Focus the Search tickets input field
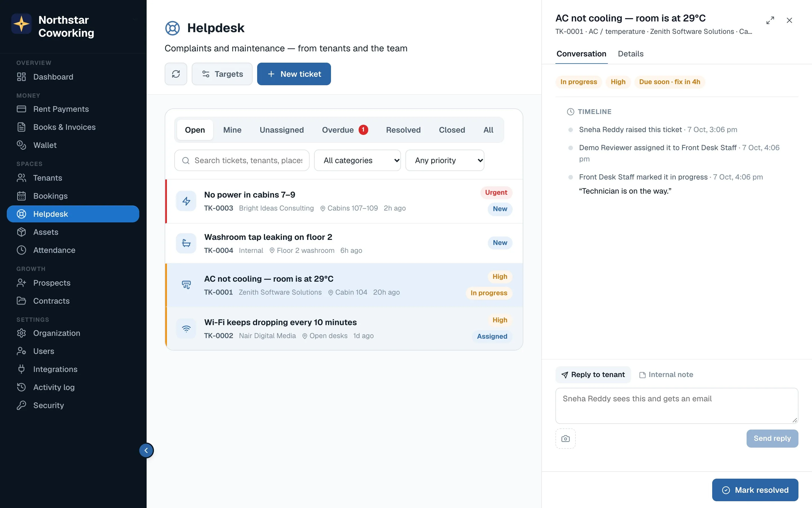 pyautogui.click(x=242, y=160)
